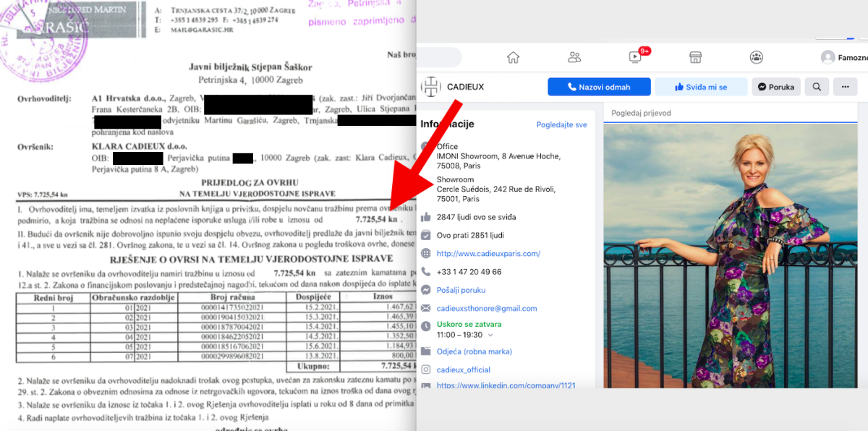Open the three-dot more options menu
This screenshot has width=868, height=431.
pyautogui.click(x=845, y=87)
